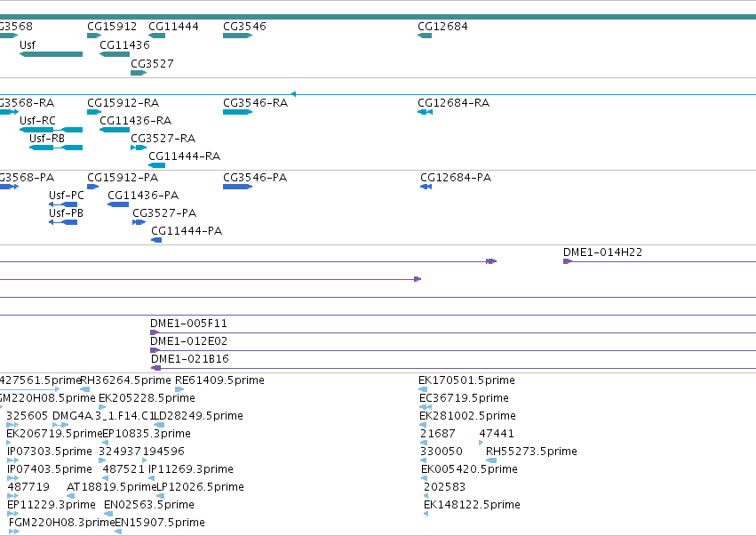756x536 pixels.
Task: Select the EK281002.5prime EST label
Action: tap(467, 416)
